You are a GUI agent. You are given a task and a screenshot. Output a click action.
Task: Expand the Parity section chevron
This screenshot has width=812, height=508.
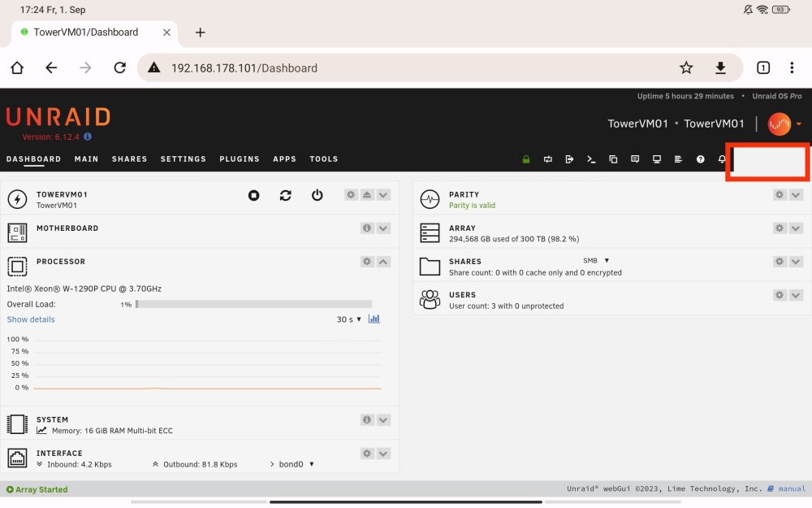(796, 195)
